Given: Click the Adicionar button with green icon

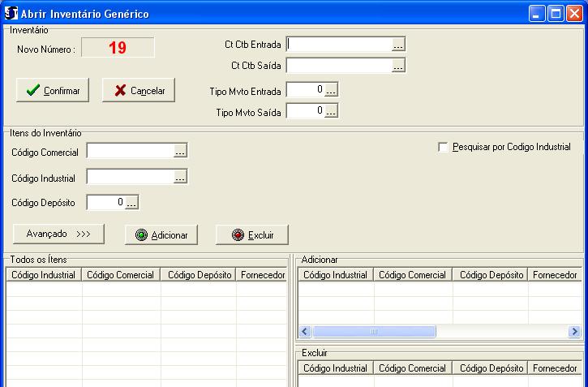Looking at the screenshot, I should [161, 234].
